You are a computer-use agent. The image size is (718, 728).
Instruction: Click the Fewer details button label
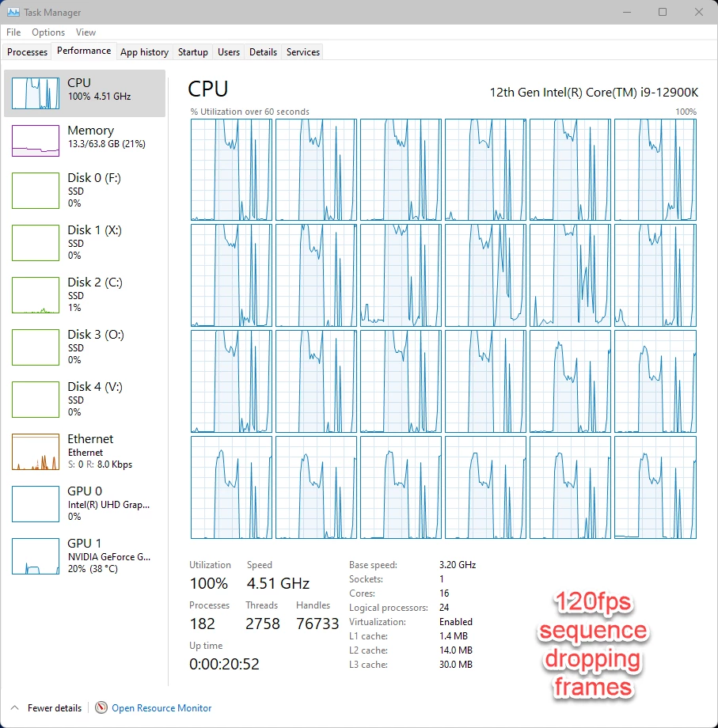point(55,708)
